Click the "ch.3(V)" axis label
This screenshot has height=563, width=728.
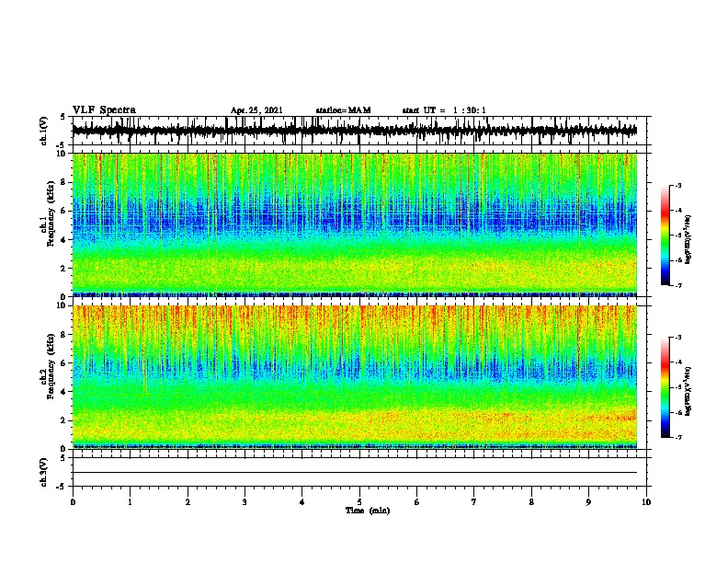point(44,472)
